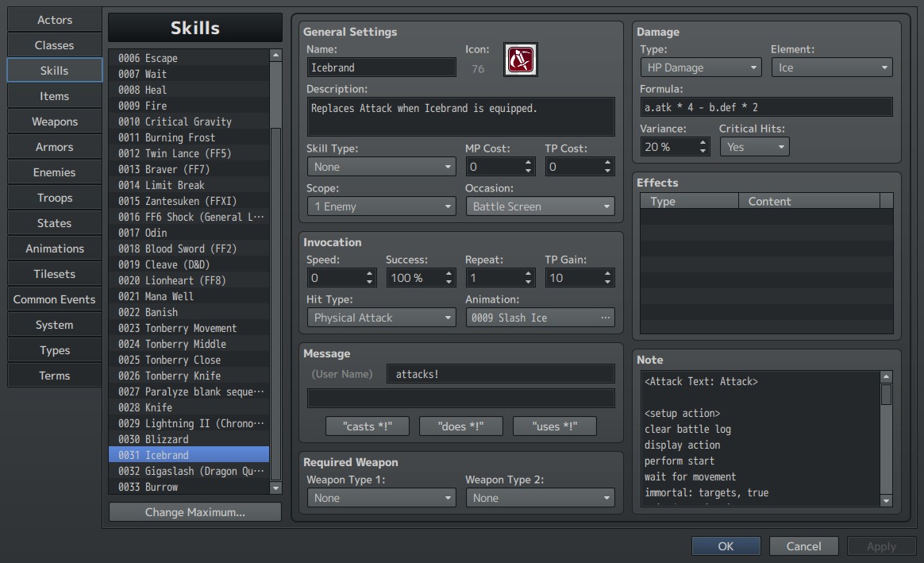Open the Skill Type dropdown
The image size is (924, 563).
(381, 167)
